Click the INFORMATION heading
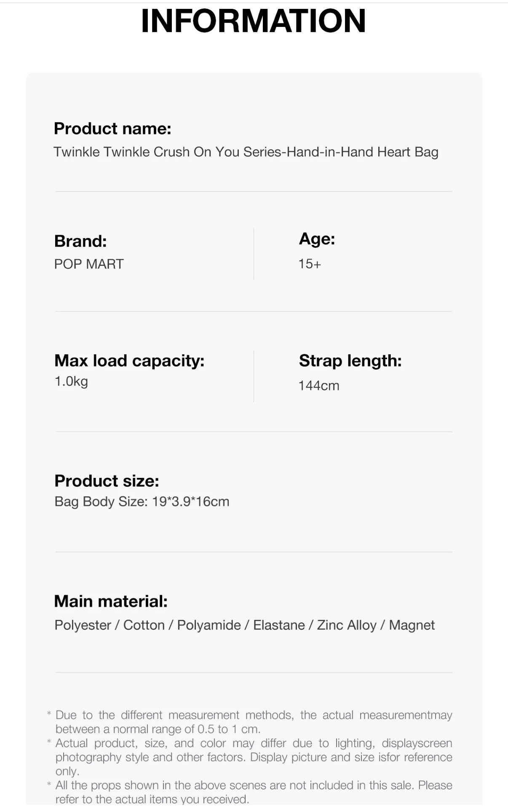Viewport: 508px width, 812px height. [253, 21]
